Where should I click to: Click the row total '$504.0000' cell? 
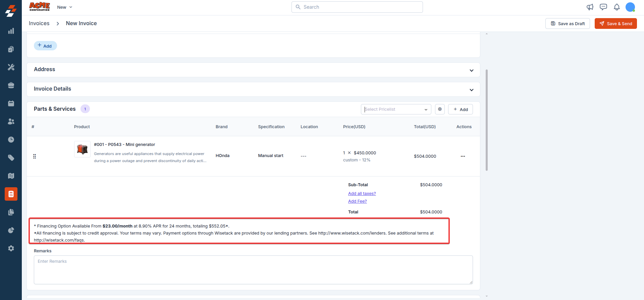pos(425,156)
